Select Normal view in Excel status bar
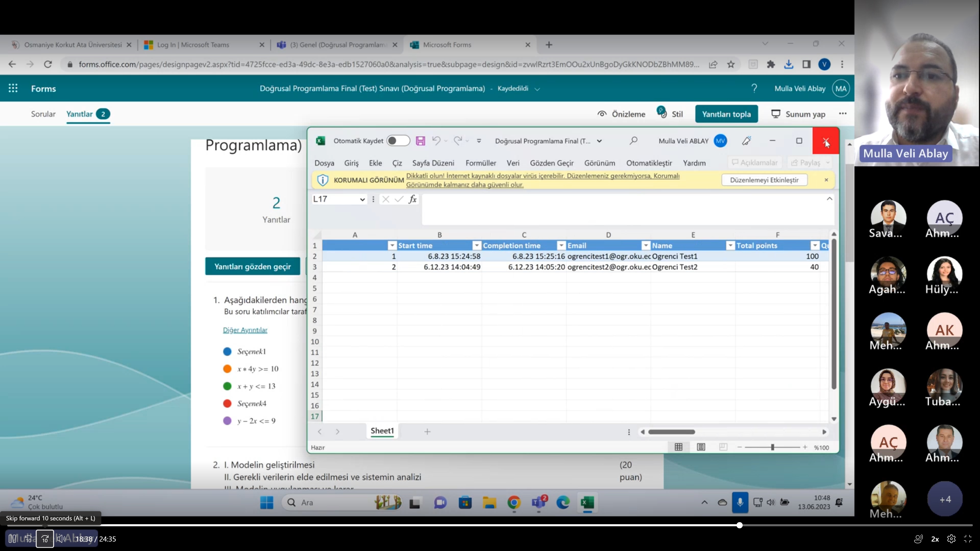 [x=678, y=447]
